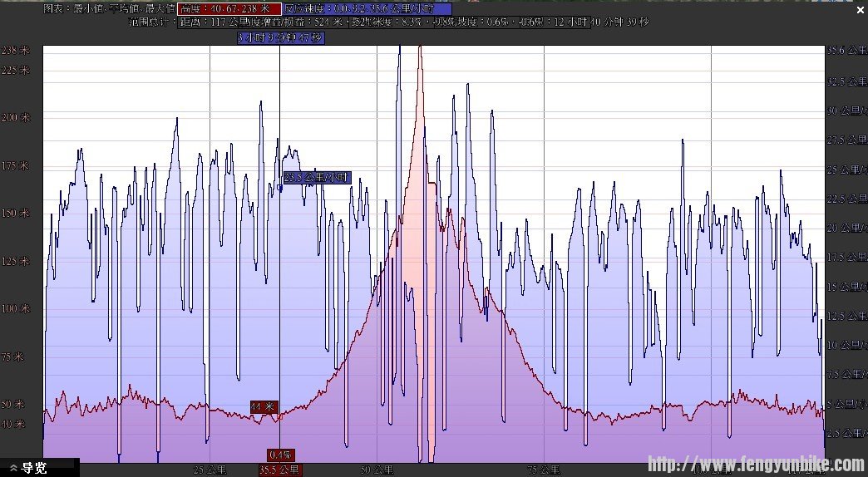Close the elevation profile panel with the X

click(860, 10)
